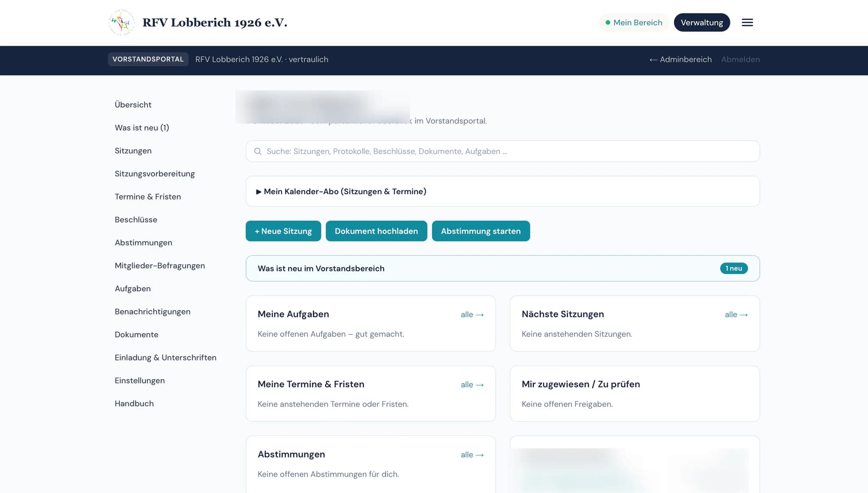Click the search magnifier icon
868x493 pixels.
257,151
